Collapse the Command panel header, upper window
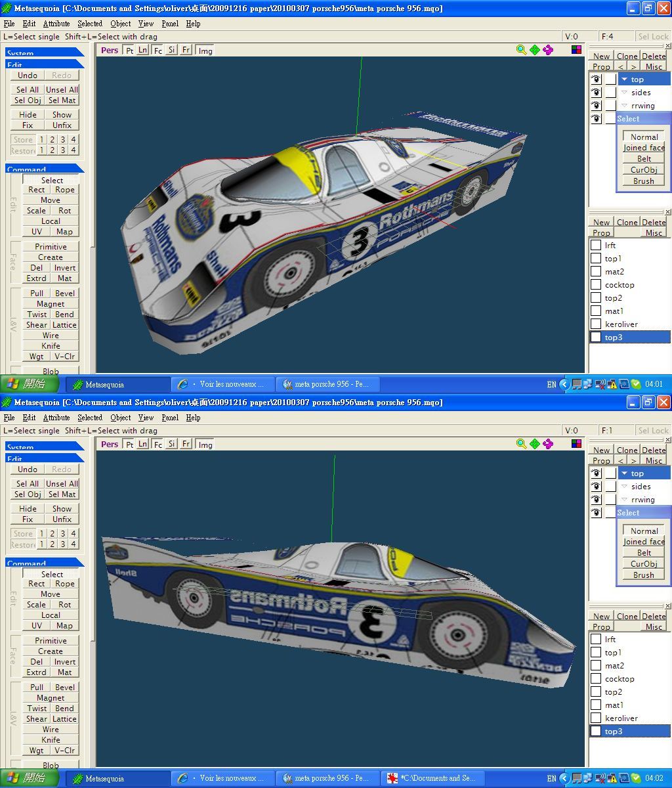Viewport: 672px width, 788px height. [45, 168]
